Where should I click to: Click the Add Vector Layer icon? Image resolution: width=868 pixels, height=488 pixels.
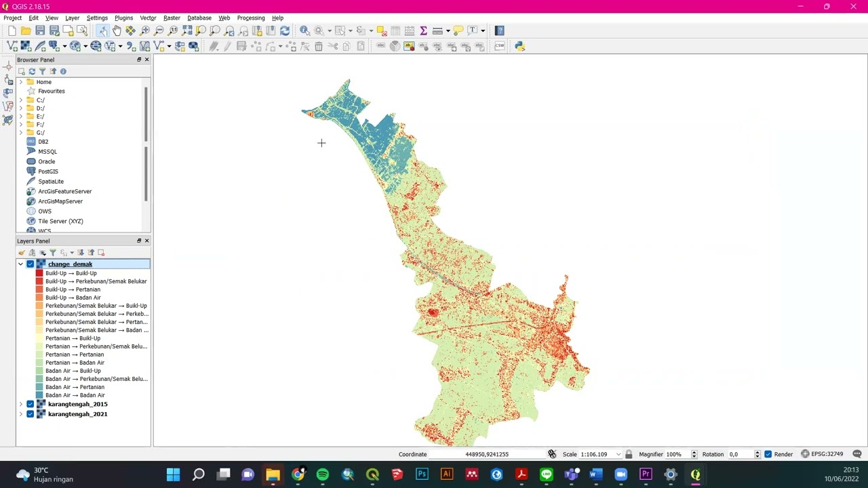[x=12, y=46]
